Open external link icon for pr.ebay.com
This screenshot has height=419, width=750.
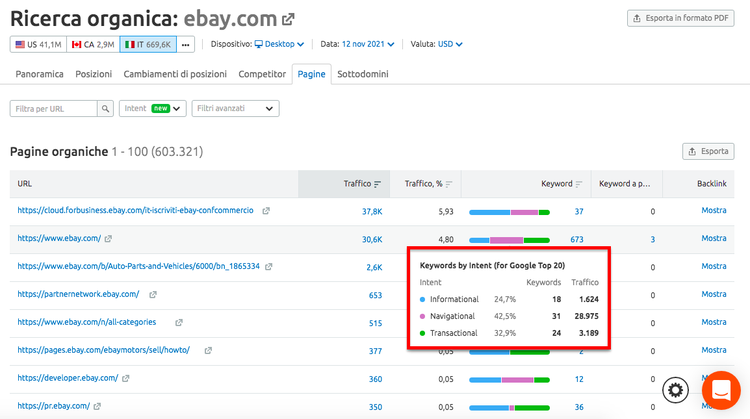[x=97, y=406]
